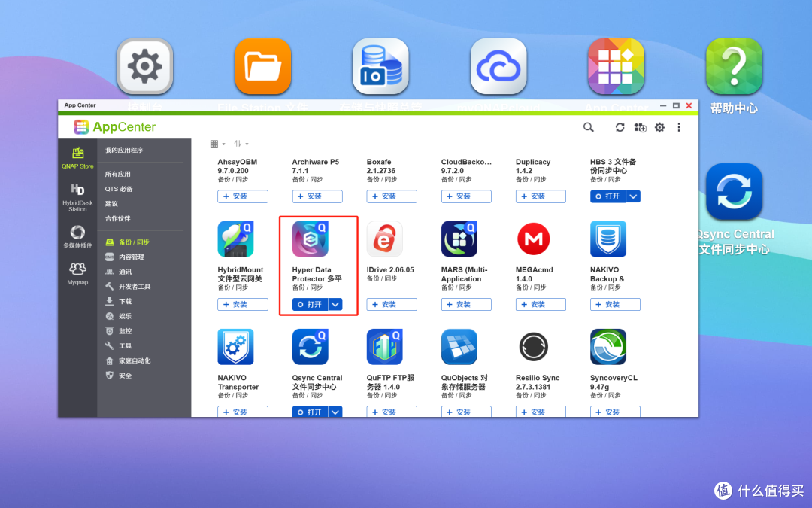The height and width of the screenshot is (508, 812).
Task: Install AhsayOBM 9.7.0.200
Action: [x=243, y=196]
